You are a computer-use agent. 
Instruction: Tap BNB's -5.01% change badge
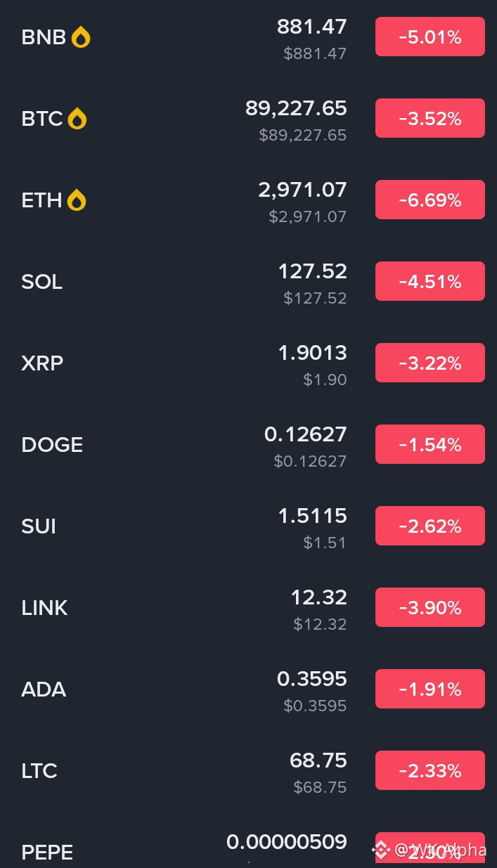click(430, 37)
